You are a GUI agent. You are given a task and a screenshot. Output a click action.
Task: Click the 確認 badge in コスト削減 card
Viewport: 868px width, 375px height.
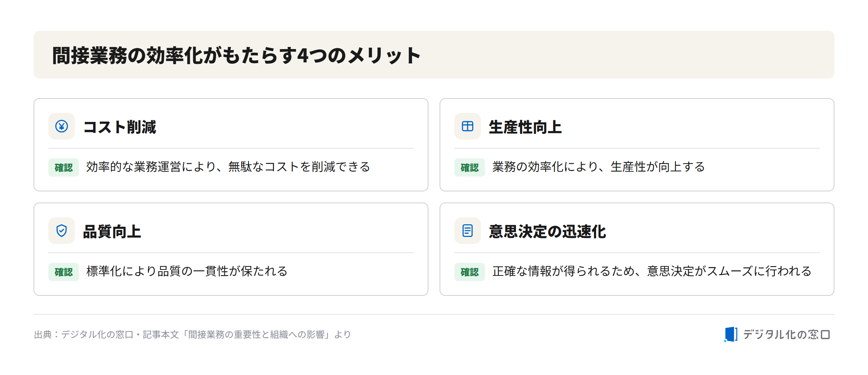pos(64,168)
